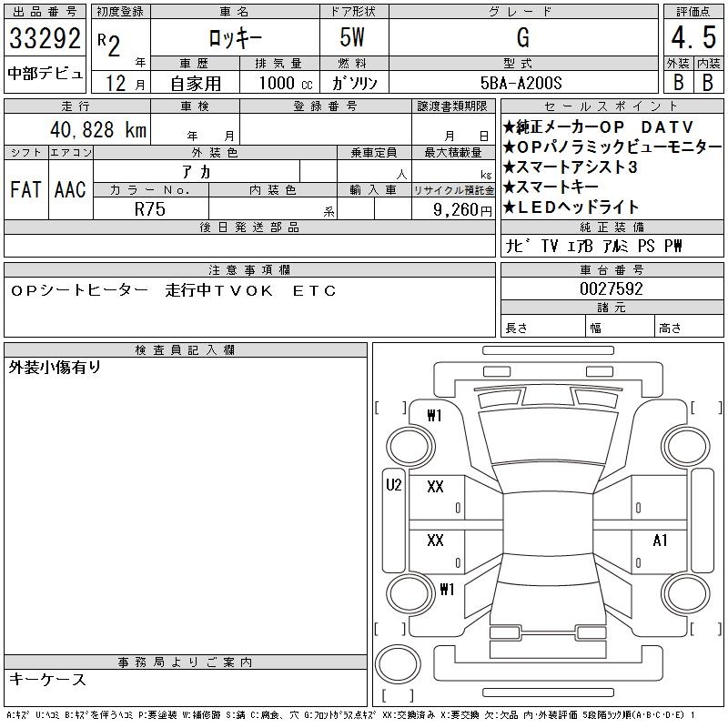Click the color number R75
Viewport: 728px width, 728px height.
(150, 209)
